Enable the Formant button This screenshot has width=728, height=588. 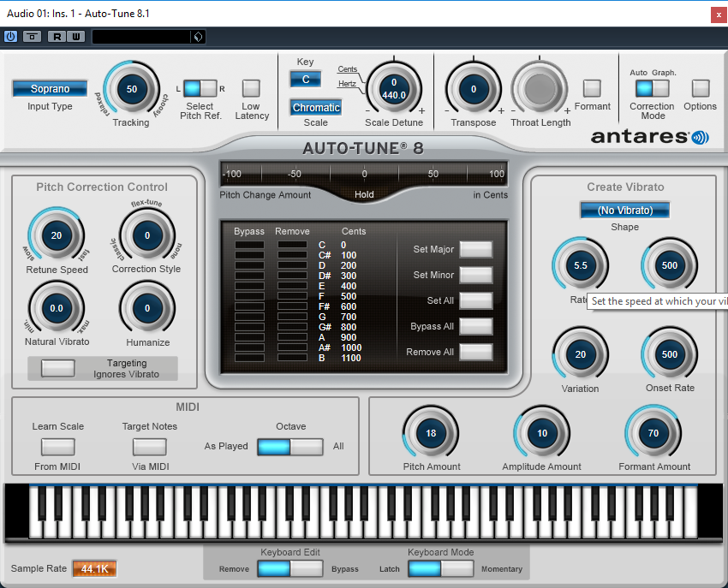point(592,88)
